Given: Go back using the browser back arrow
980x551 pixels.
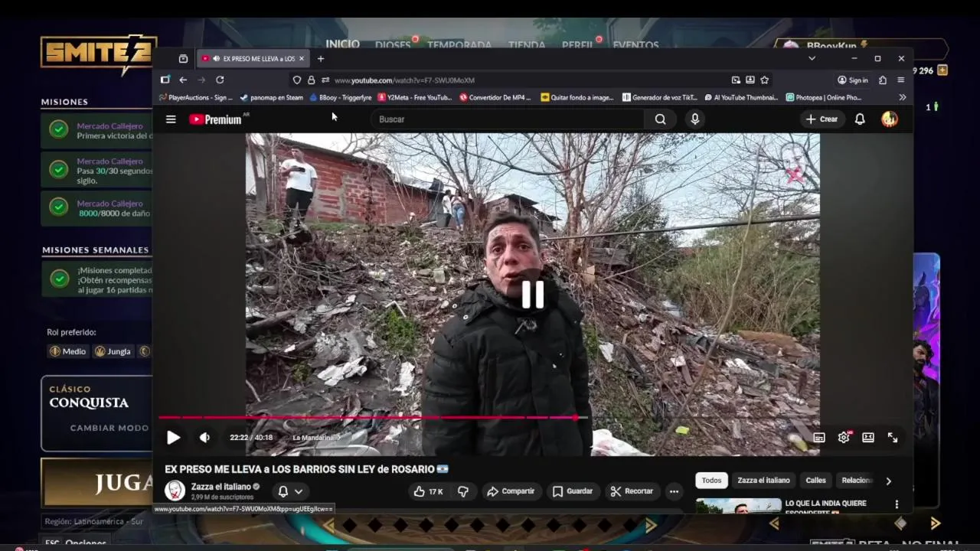Looking at the screenshot, I should (183, 80).
